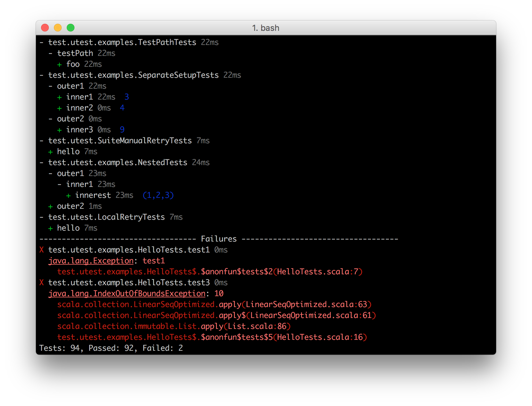Click the blue (1,2,3) result value
The height and width of the screenshot is (406, 532).
tap(158, 195)
